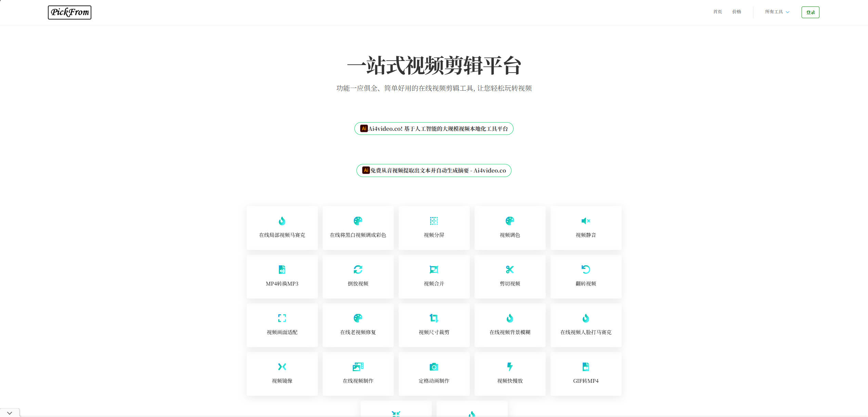Select the 视频调色 label text
This screenshot has width=868, height=417.
pos(510,235)
